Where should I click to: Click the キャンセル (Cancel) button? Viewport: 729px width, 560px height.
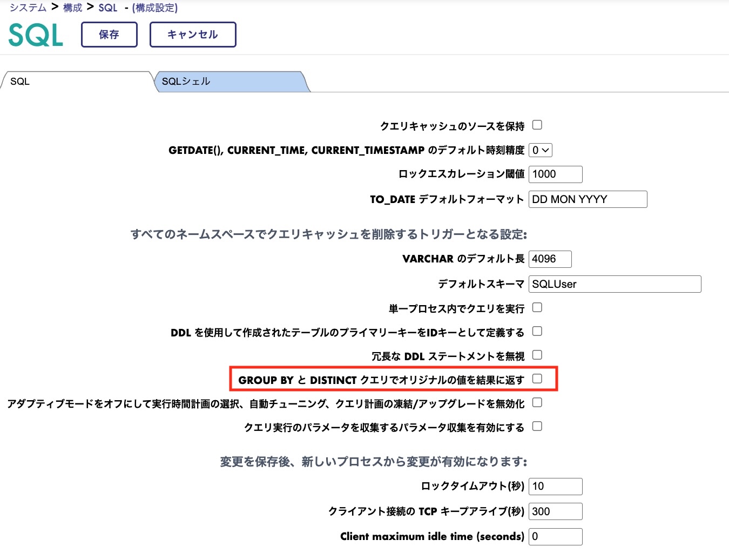[193, 35]
